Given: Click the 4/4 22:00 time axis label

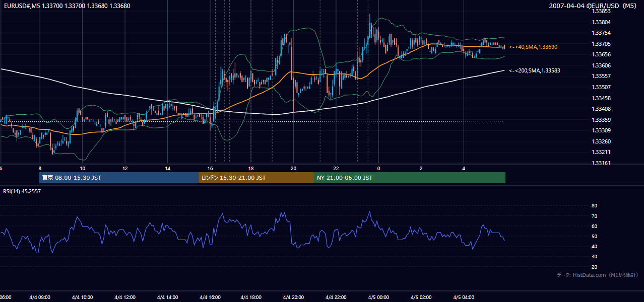Looking at the screenshot, I should [336, 297].
